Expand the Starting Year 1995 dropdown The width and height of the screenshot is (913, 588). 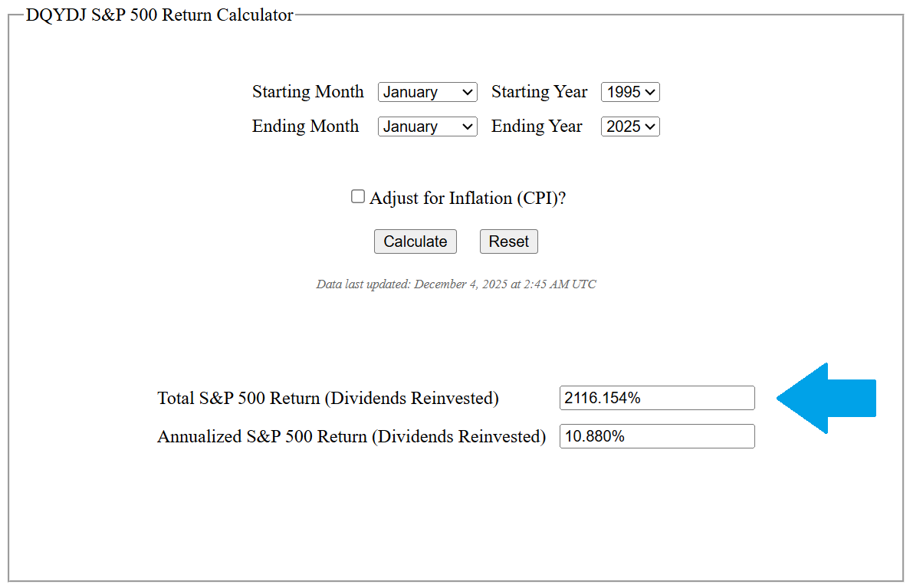630,92
